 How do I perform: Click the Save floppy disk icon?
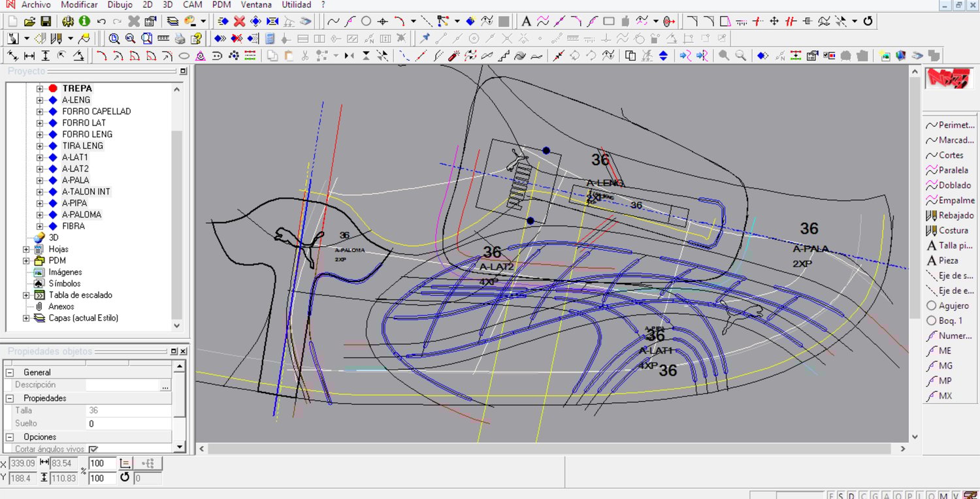pos(46,22)
